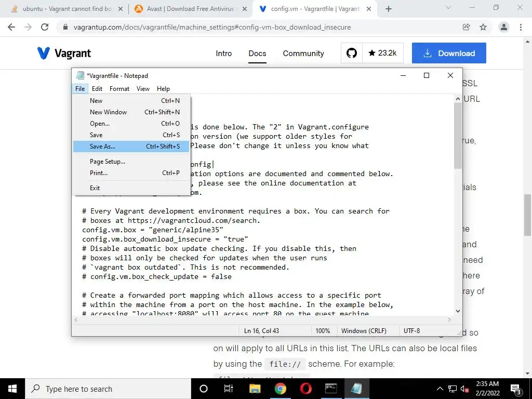Choose Open... from the File menu
532x399 pixels.
point(131,124)
